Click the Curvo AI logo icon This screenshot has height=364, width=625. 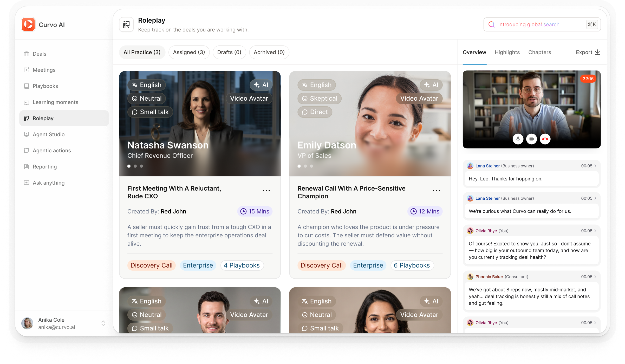28,24
